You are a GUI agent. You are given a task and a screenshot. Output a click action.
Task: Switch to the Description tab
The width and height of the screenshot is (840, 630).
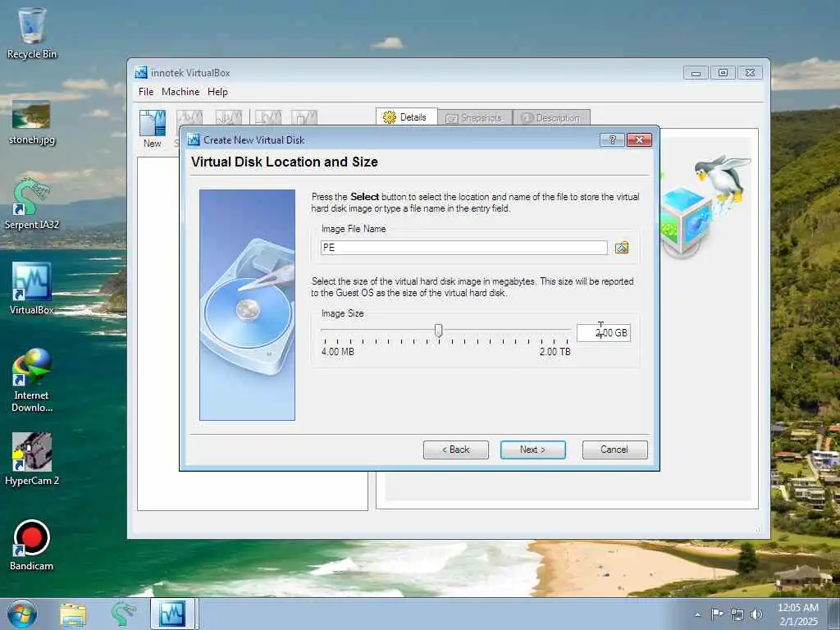(x=551, y=118)
